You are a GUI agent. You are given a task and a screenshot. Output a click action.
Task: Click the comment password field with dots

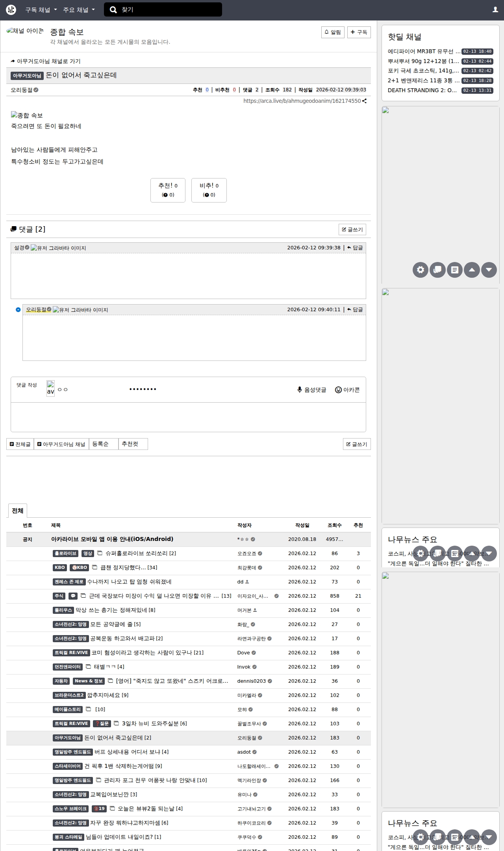coord(163,389)
